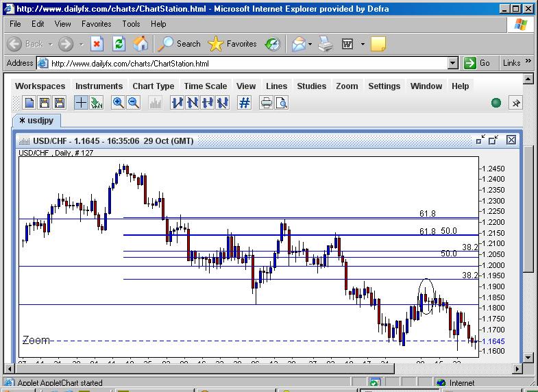
Task: Open the Studies menu
Action: 312,86
